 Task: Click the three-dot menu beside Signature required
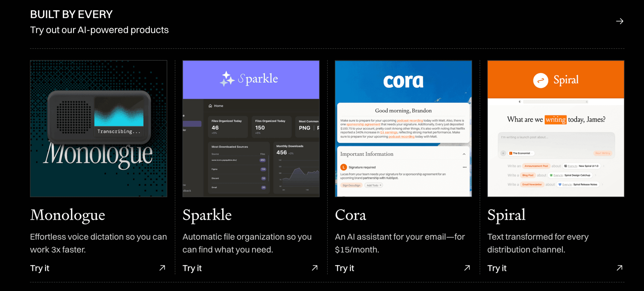coord(465,167)
